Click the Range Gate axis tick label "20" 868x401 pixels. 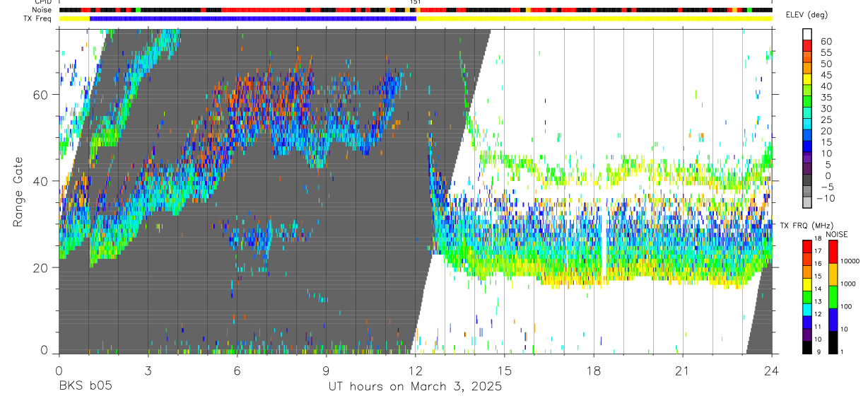(x=40, y=268)
